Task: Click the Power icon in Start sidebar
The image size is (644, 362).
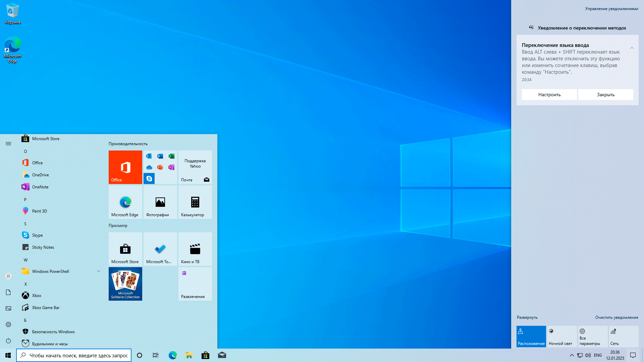Action: click(8, 341)
